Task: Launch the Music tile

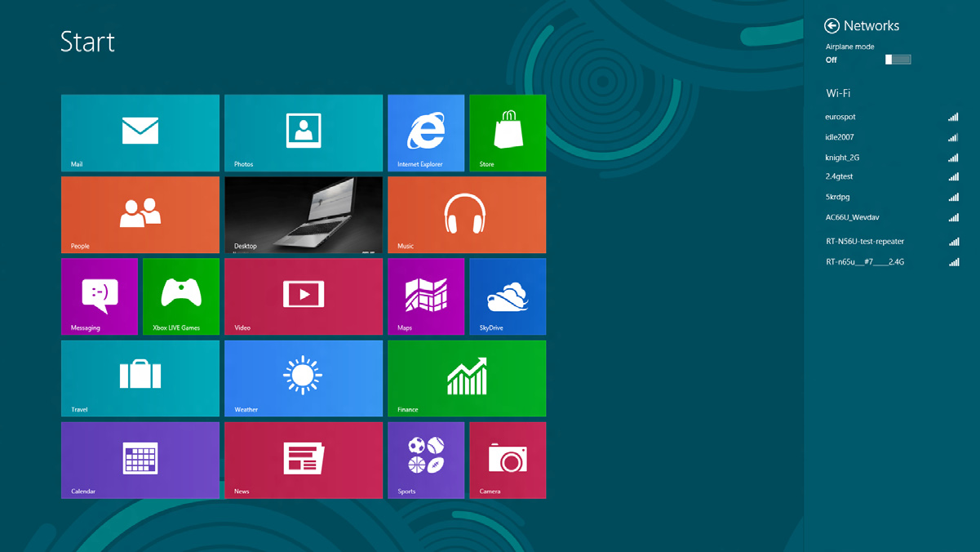Action: 467,215
